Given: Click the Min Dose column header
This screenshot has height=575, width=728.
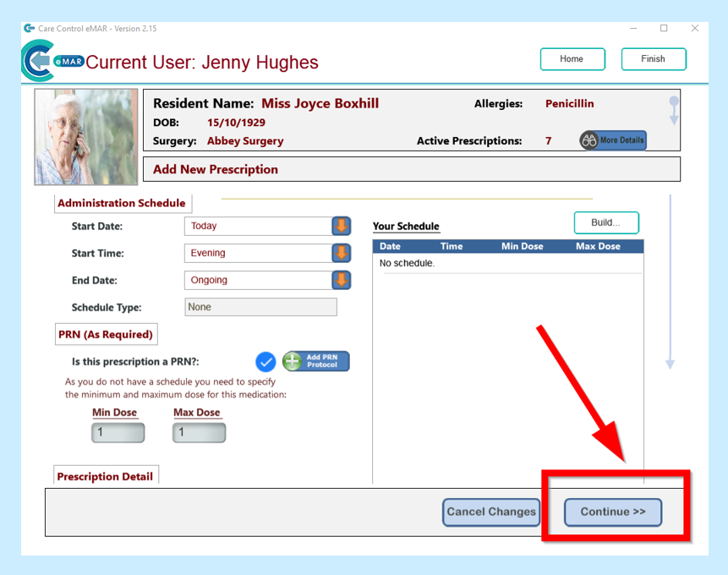Looking at the screenshot, I should coord(522,246).
